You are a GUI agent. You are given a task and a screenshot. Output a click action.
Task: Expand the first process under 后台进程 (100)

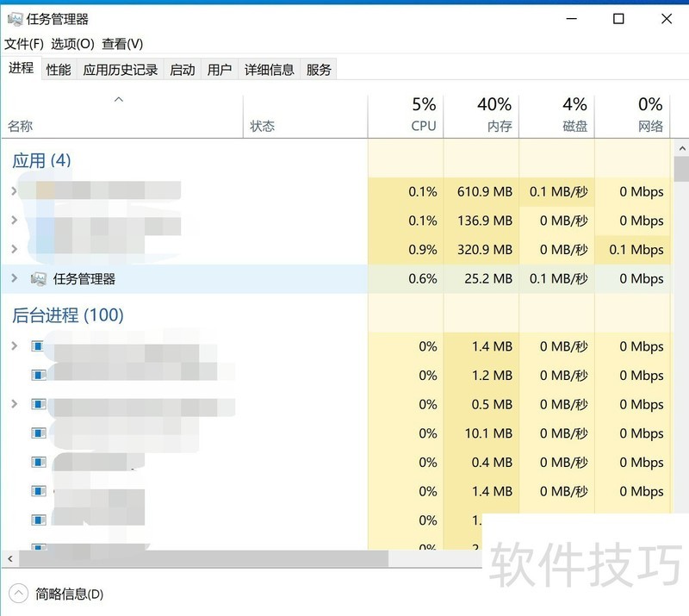(x=14, y=346)
